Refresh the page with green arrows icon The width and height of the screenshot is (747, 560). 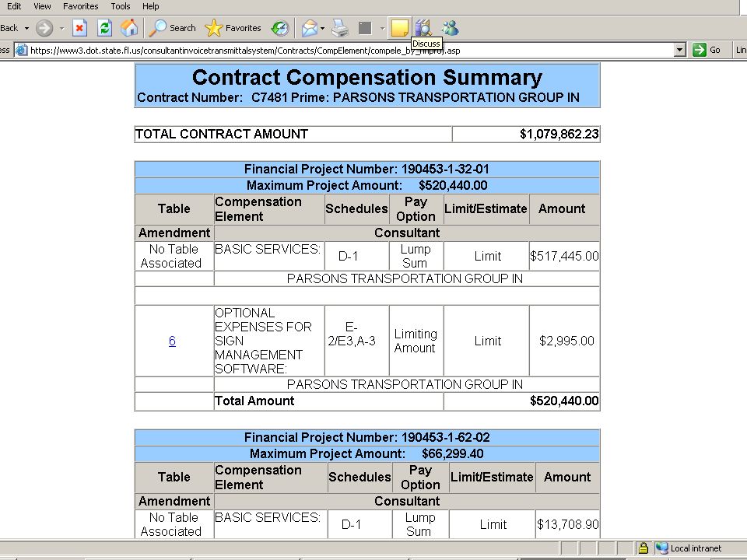click(x=104, y=28)
